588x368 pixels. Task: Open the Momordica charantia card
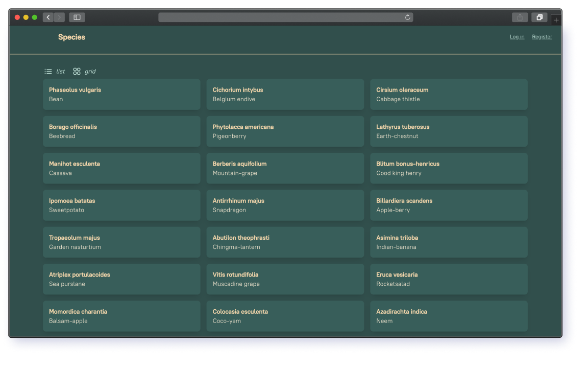click(122, 316)
